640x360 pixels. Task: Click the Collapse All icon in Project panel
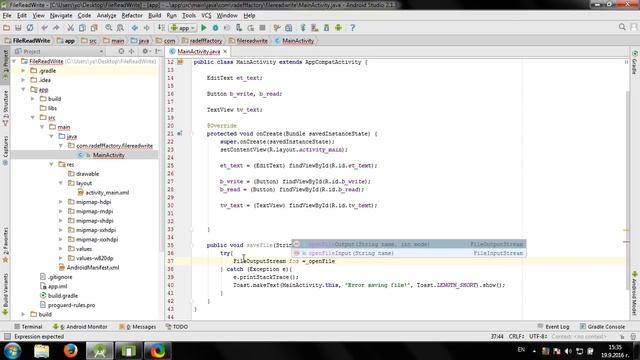pyautogui.click(x=132, y=51)
